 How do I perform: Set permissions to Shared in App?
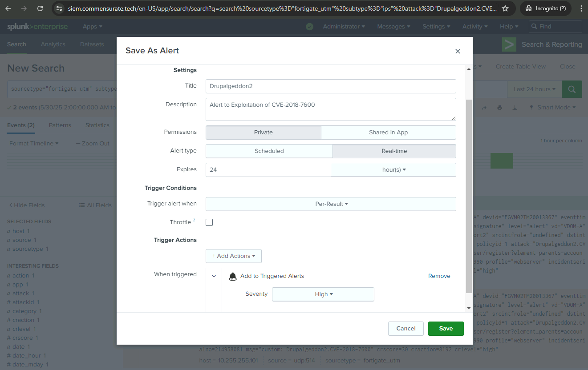[388, 133]
